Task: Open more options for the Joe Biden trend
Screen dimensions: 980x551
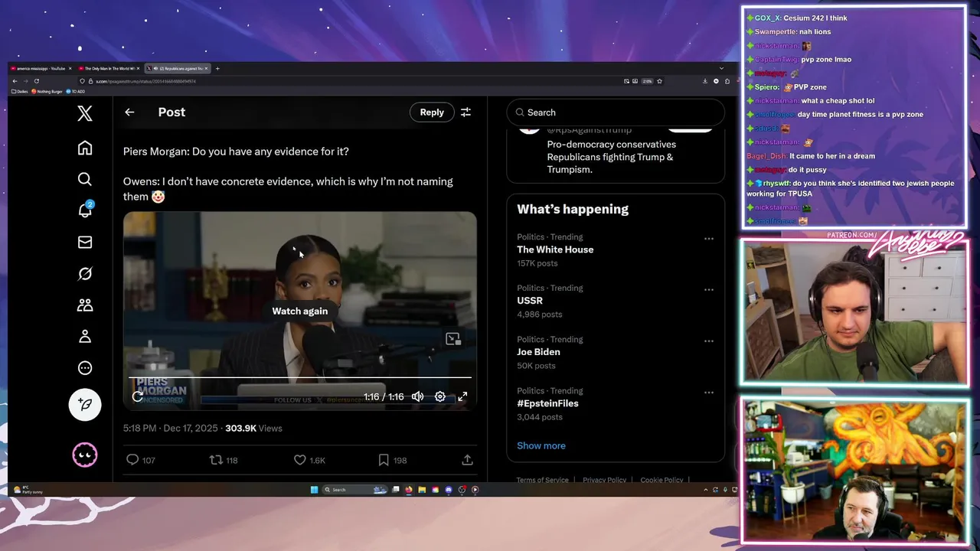Action: pos(709,341)
